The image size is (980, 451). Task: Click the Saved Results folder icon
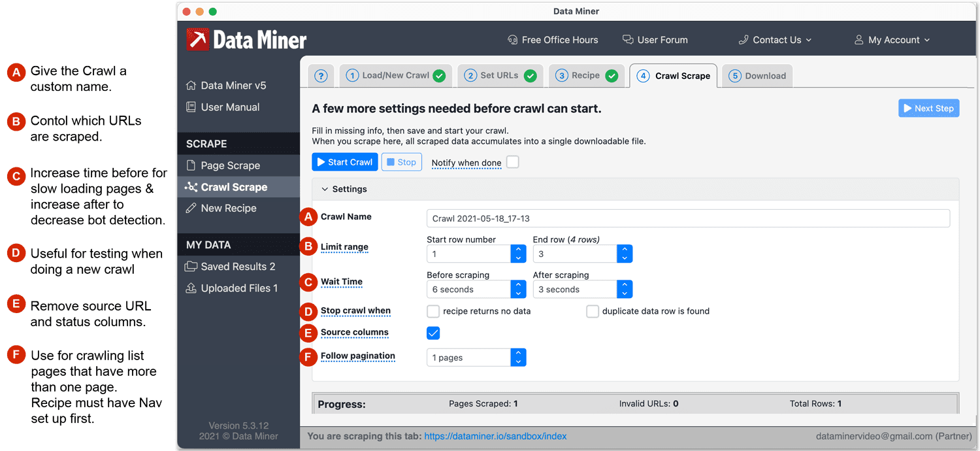(191, 267)
